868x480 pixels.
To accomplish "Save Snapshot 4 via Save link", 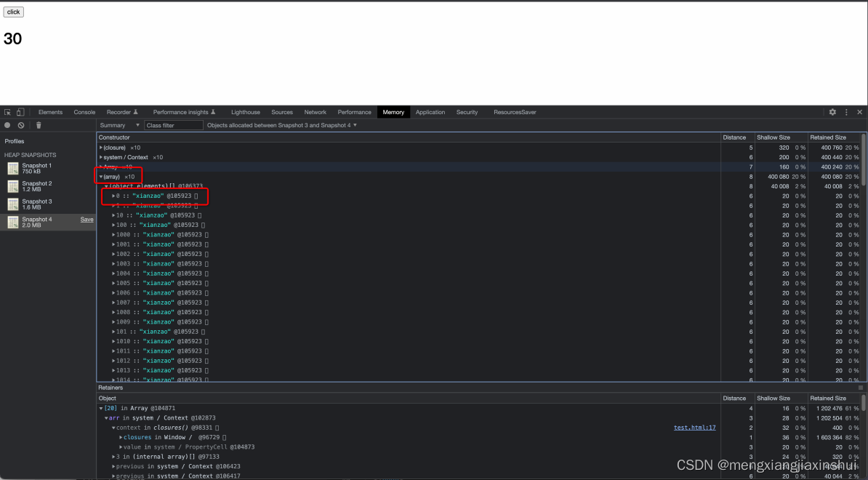I will (x=87, y=219).
